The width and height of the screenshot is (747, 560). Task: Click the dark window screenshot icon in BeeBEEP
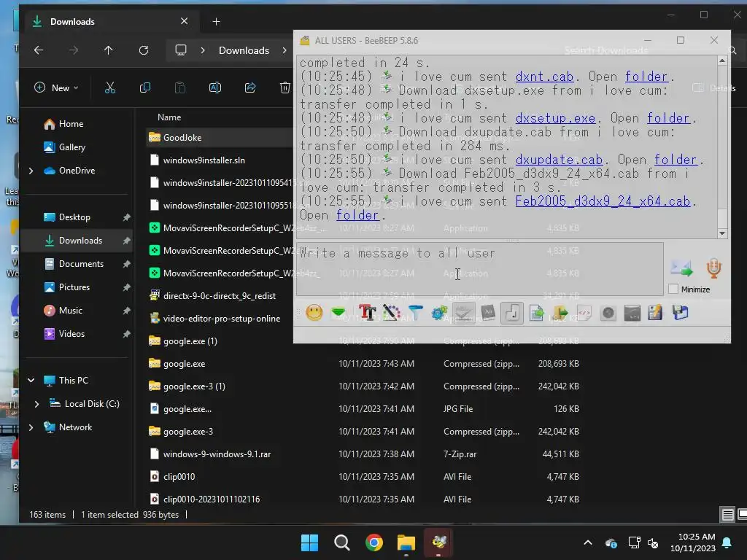(632, 313)
